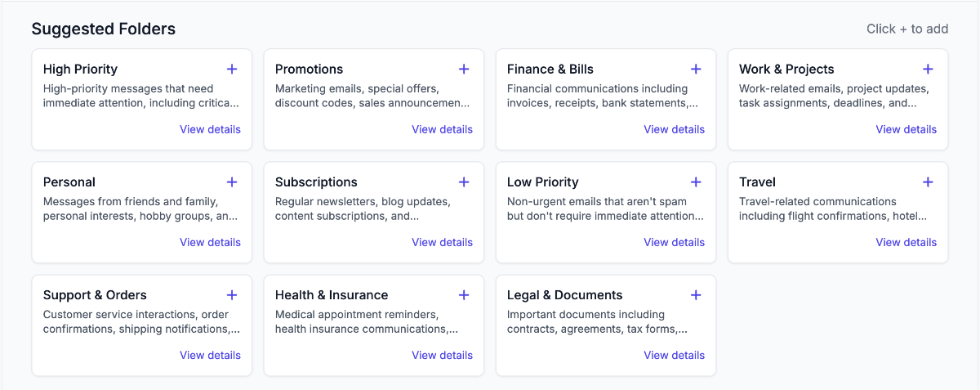Add the Personal folder with plus icon
Screen dimensions: 980x390
(x=232, y=182)
